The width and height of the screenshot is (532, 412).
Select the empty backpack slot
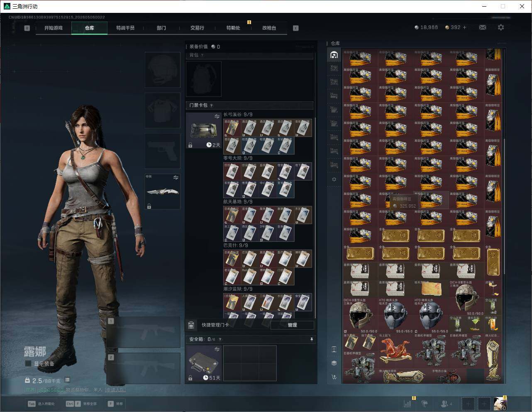(204, 79)
